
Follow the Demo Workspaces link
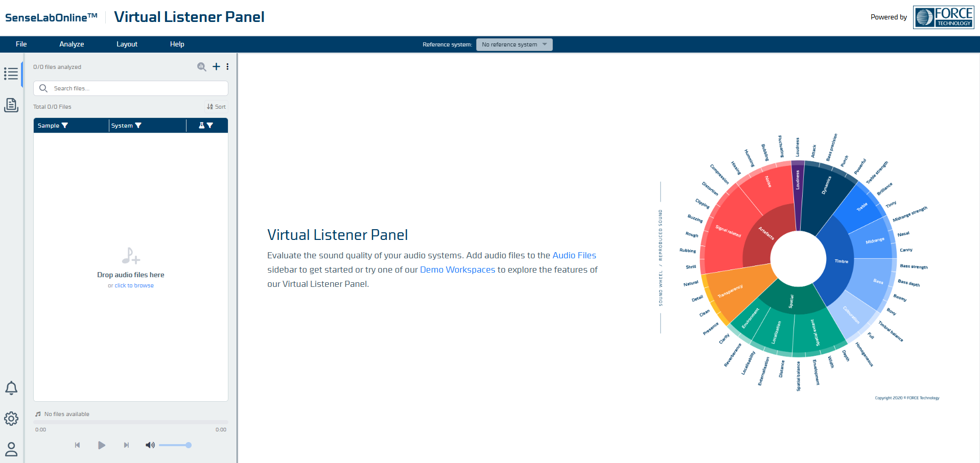[x=457, y=270]
